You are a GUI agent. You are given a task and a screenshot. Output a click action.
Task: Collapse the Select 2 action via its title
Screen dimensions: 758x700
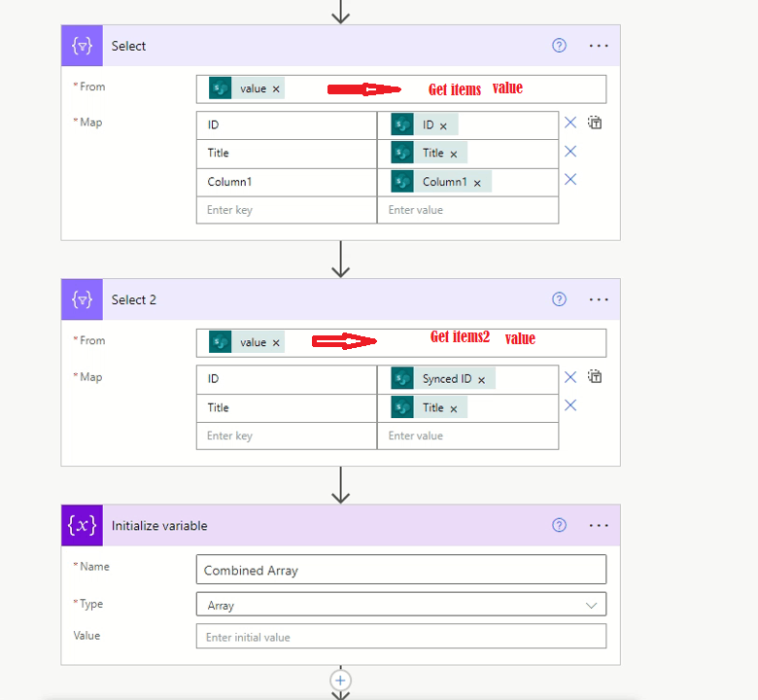click(x=134, y=300)
